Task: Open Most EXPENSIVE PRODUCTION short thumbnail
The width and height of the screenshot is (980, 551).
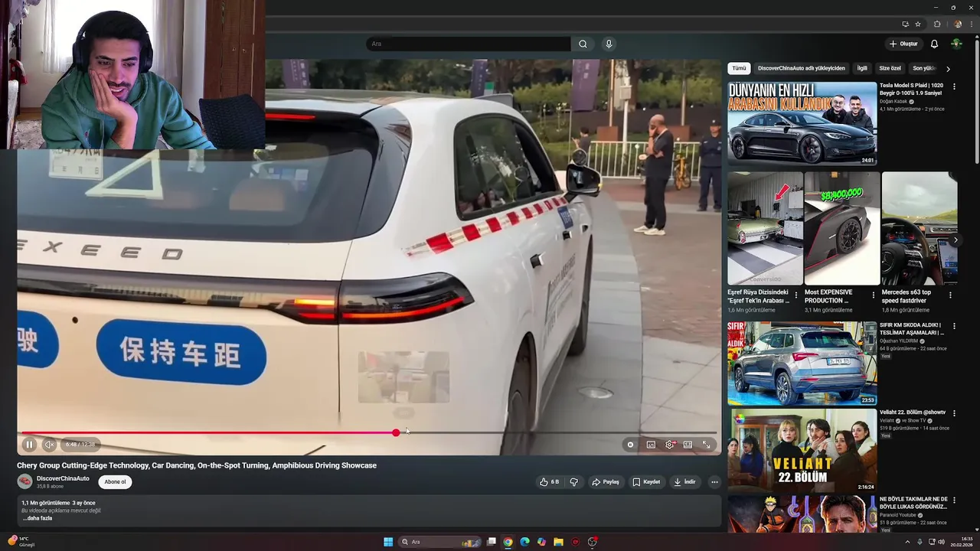Action: point(842,228)
